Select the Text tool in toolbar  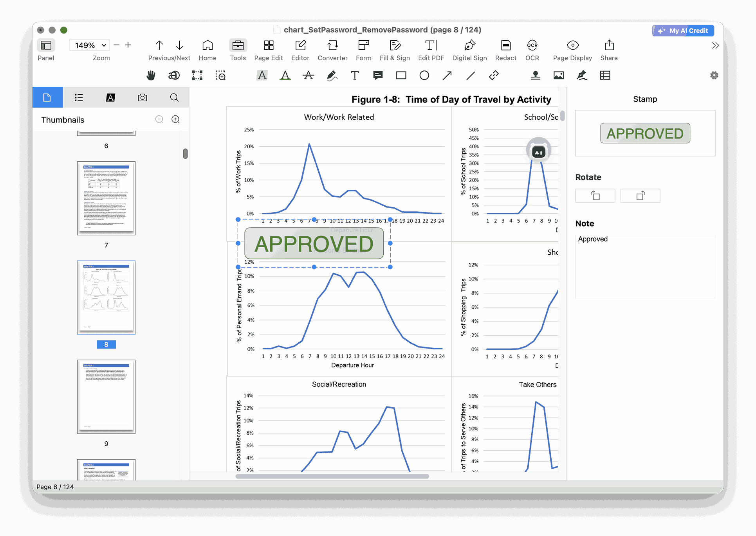coord(354,76)
